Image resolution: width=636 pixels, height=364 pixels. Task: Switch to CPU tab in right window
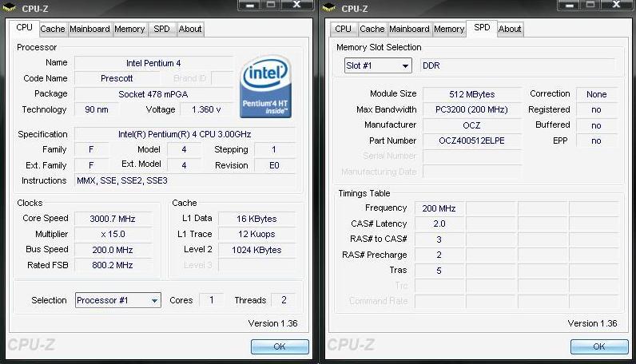point(343,30)
